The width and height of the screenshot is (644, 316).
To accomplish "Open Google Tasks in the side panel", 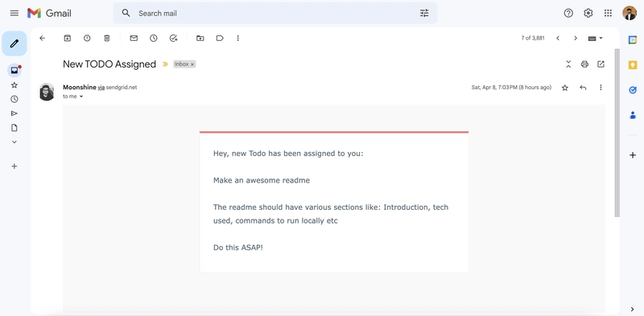I will [633, 90].
